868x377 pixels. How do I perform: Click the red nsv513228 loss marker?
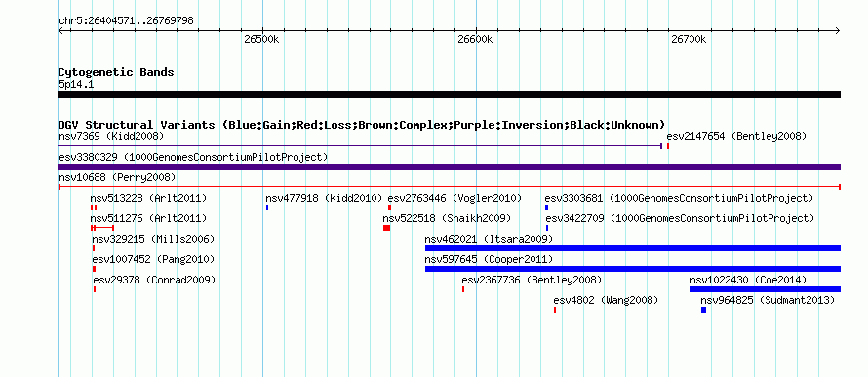pyautogui.click(x=94, y=207)
